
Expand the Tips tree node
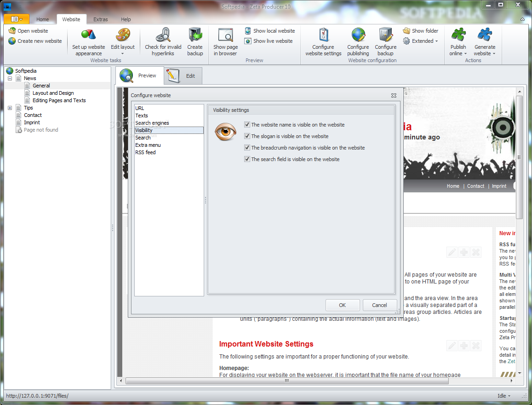pyautogui.click(x=10, y=108)
